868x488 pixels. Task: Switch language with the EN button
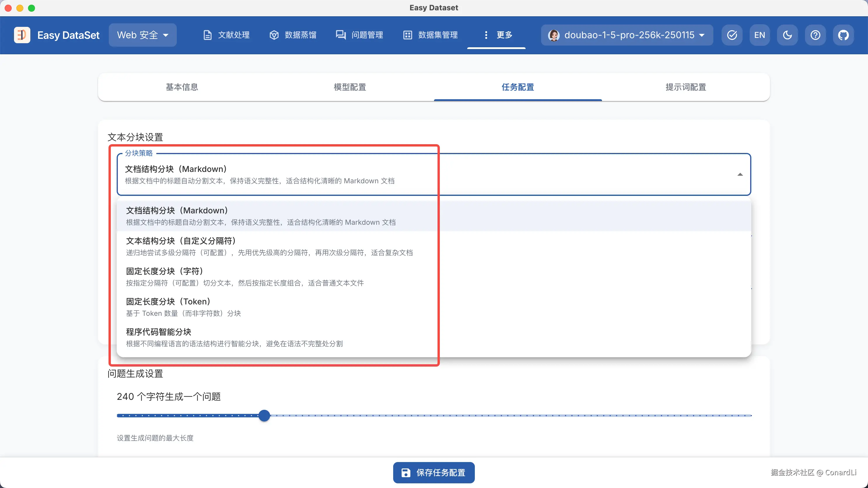point(759,35)
